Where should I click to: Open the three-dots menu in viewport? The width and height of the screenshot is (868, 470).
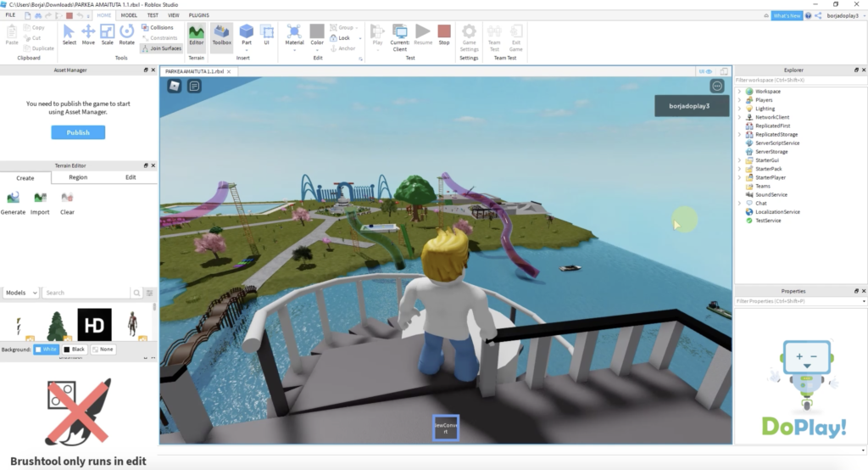(x=717, y=86)
